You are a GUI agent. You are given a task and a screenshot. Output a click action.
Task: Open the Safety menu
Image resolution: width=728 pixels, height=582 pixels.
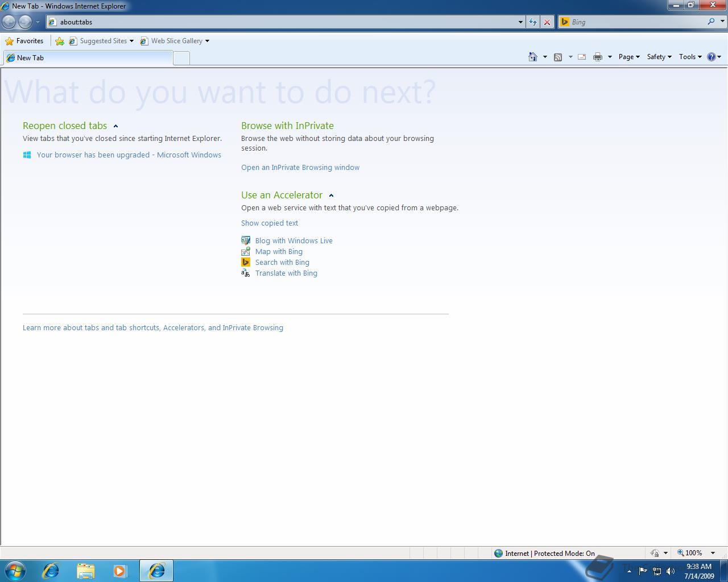tap(659, 57)
